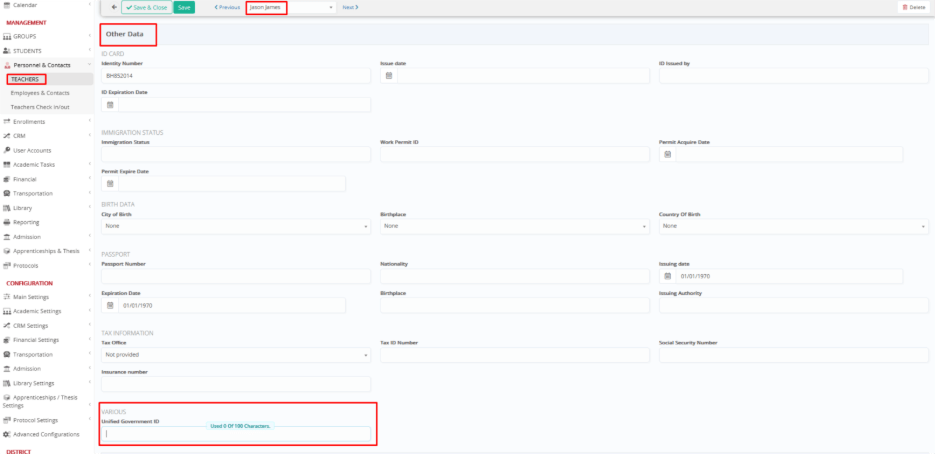Open the City of Birth dropdown

point(236,227)
